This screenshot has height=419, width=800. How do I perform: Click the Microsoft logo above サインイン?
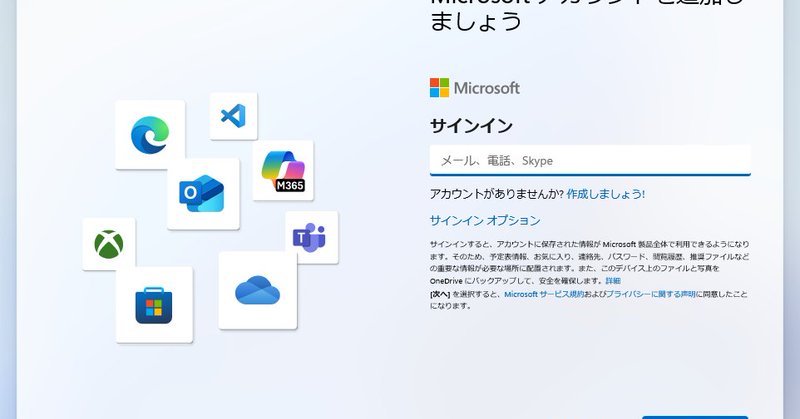point(474,88)
